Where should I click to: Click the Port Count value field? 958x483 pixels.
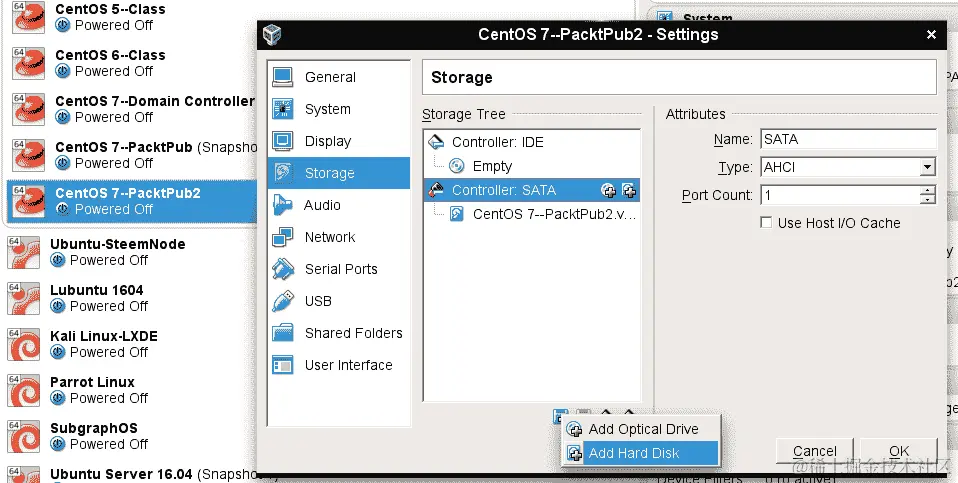tap(840, 195)
